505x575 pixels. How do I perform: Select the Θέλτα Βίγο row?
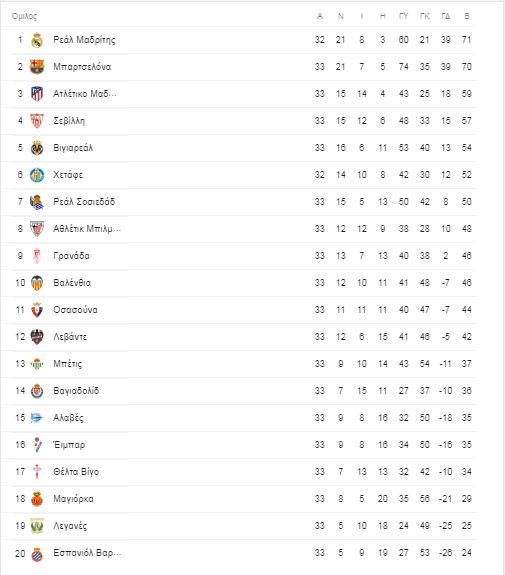point(244,472)
